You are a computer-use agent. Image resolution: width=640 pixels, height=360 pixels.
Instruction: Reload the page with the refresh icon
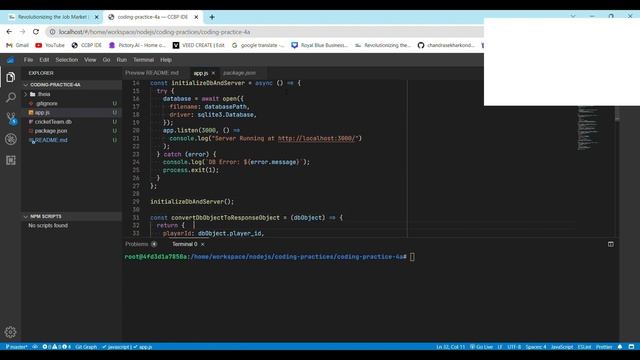coord(36,32)
